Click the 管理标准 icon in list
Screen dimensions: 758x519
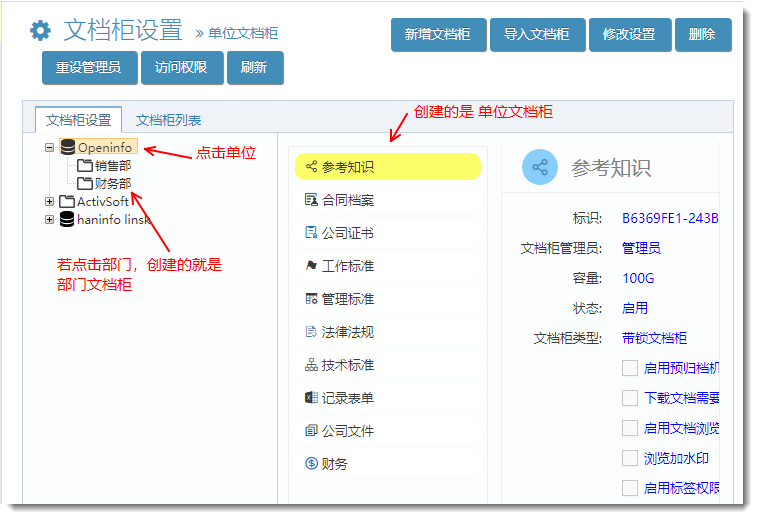coord(311,299)
